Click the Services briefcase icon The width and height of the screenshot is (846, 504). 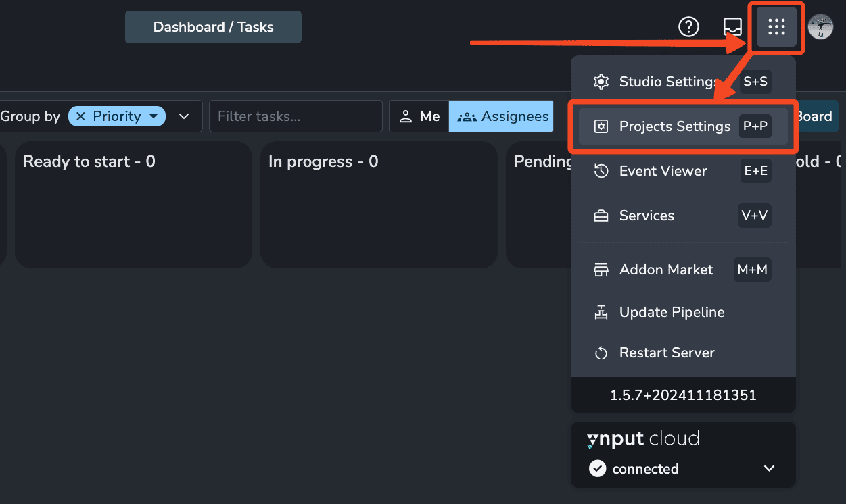click(x=601, y=216)
